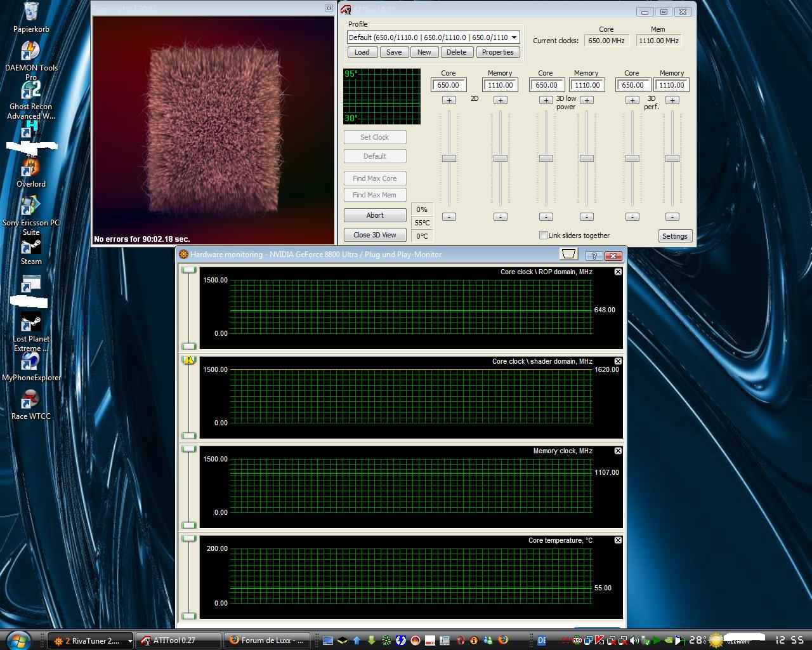This screenshot has width=812, height=650.
Task: Click the 3D fur cube render view
Action: coord(213,130)
